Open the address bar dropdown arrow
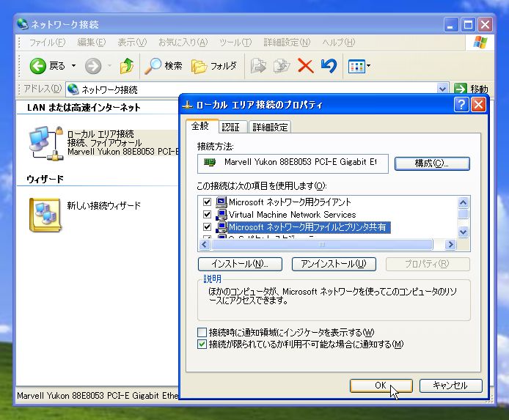The height and width of the screenshot is (420, 509). coord(442,89)
